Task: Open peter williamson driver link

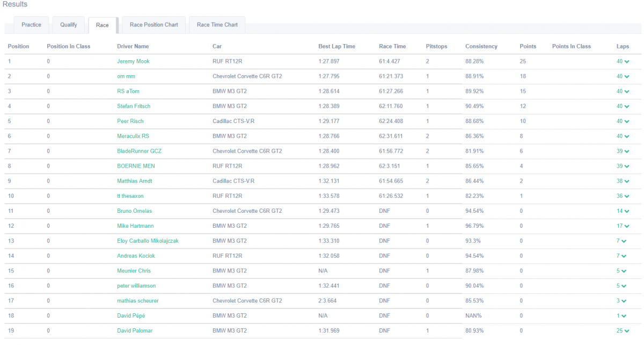Action: [x=136, y=286]
